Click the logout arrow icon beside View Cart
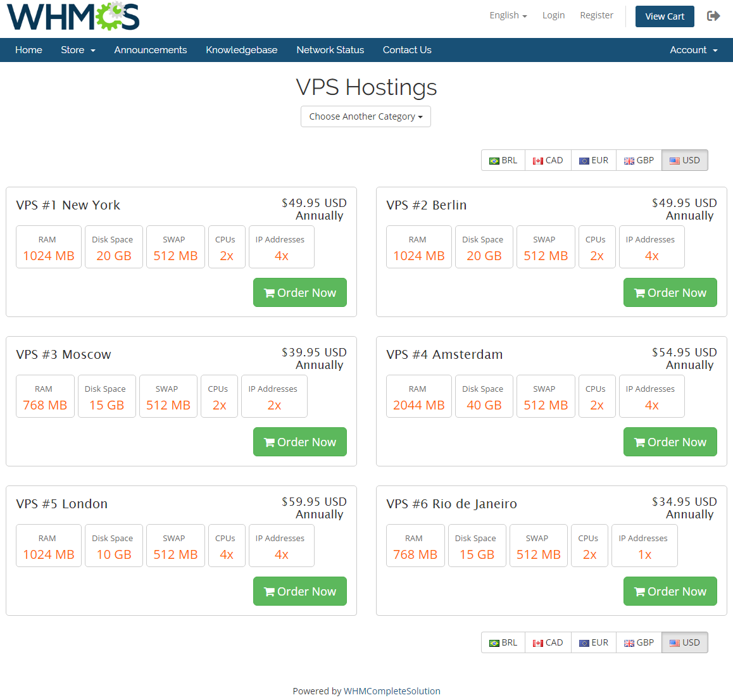Viewport: 733px width, 700px height. (x=713, y=16)
